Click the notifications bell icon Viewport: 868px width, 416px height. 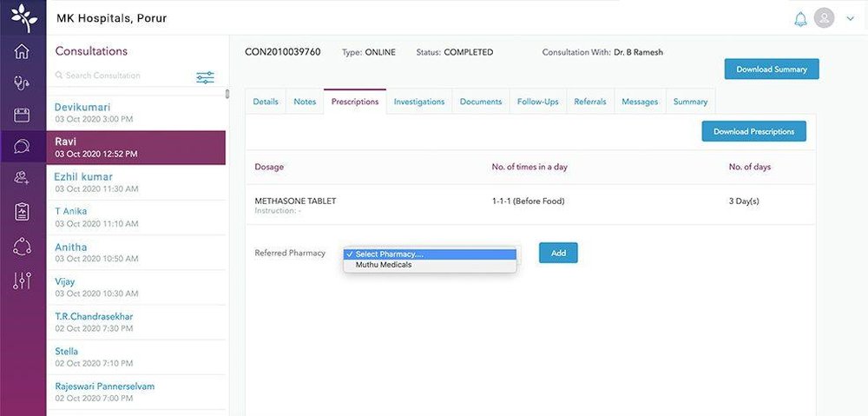point(800,19)
